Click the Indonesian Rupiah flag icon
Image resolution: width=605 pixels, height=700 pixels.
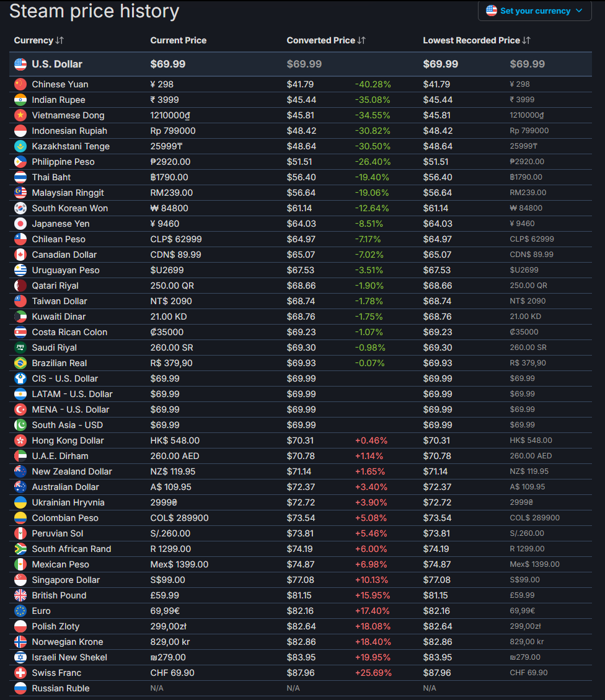[x=20, y=131]
